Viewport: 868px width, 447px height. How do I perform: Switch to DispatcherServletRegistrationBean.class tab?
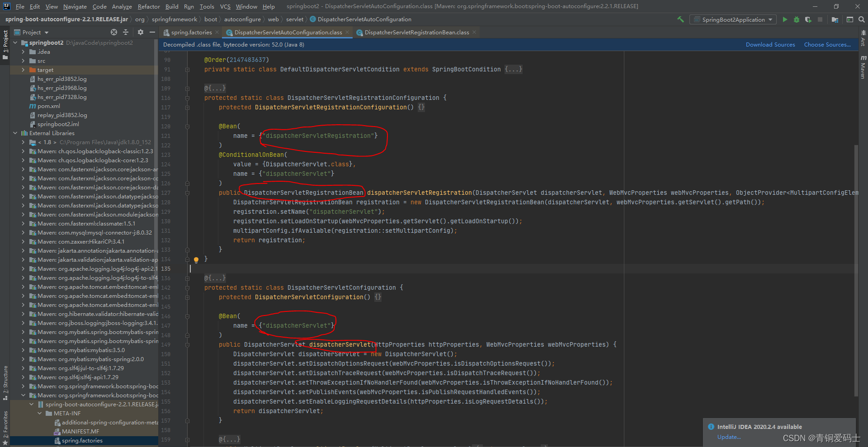coord(416,32)
